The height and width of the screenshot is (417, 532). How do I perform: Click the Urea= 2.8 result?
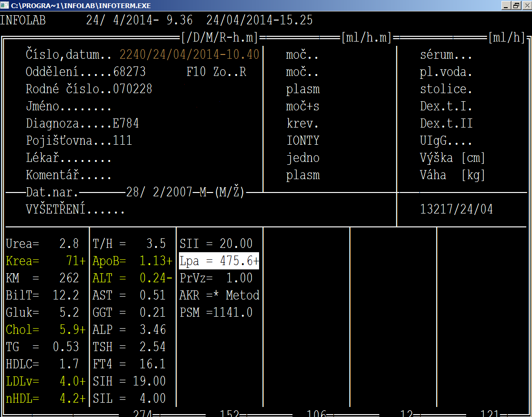coord(42,244)
